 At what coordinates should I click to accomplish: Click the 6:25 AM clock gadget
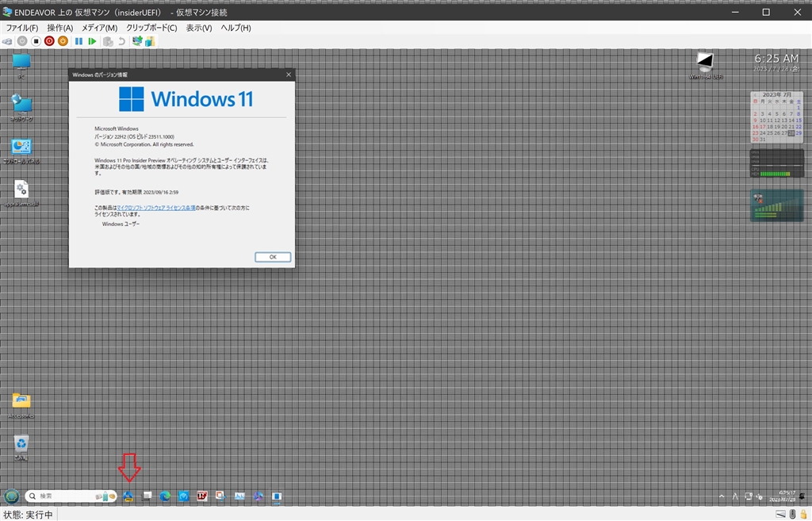click(x=777, y=63)
